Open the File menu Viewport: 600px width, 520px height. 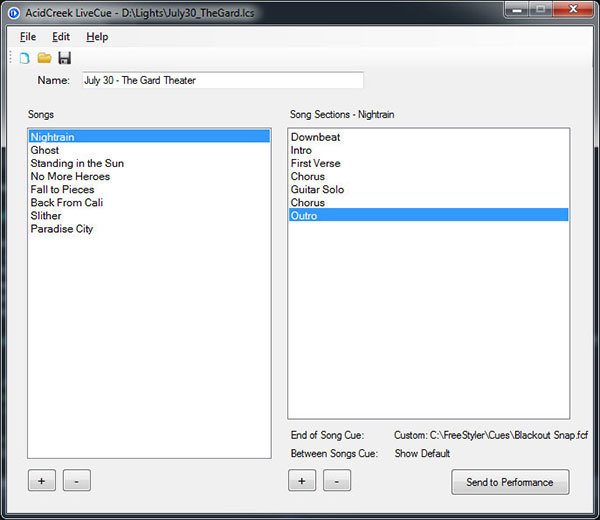[28, 37]
